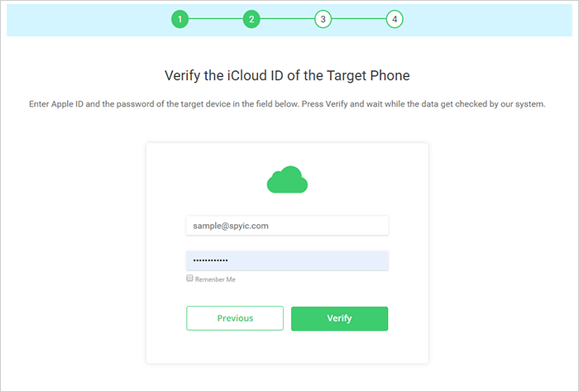Open step 4 circle in progress bar
This screenshot has height=392, width=579.
[395, 19]
